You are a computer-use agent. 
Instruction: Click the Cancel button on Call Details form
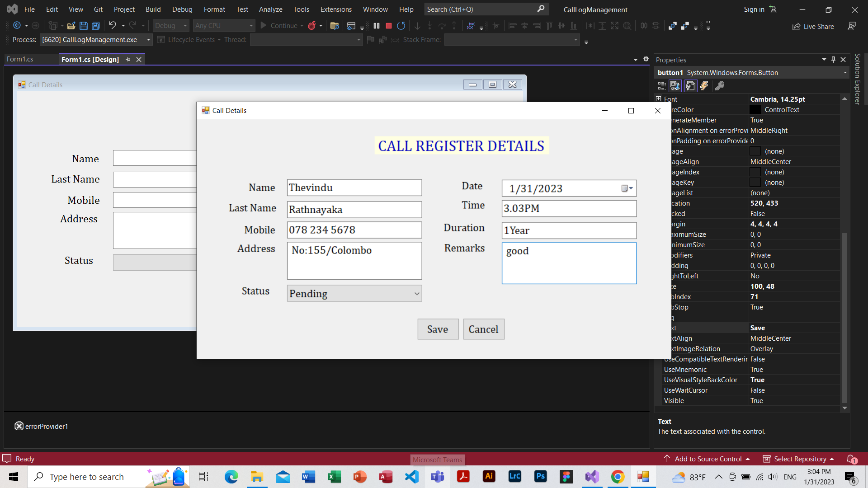click(483, 329)
